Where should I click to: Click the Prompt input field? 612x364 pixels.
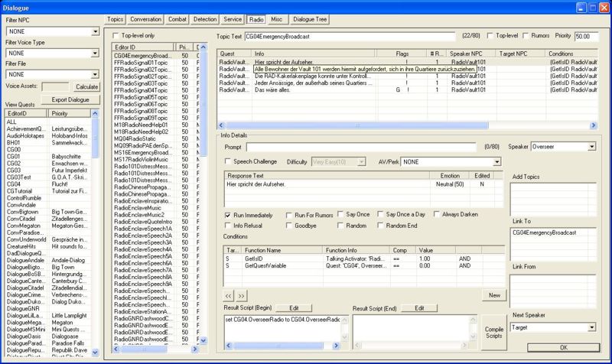[361, 147]
